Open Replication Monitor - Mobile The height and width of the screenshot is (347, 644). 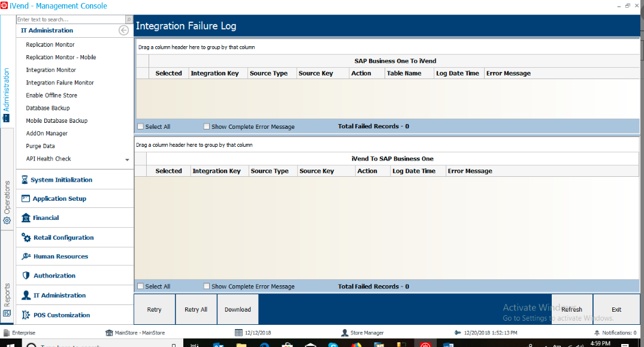click(61, 57)
